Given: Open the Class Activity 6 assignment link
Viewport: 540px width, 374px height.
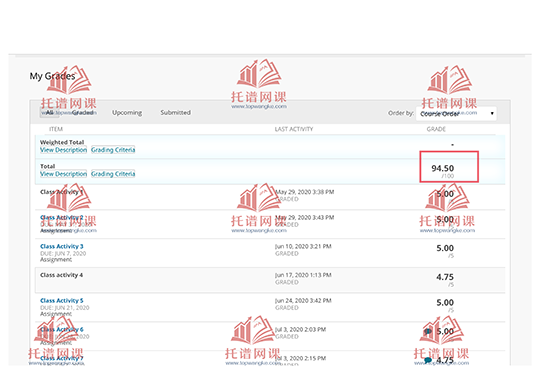Looking at the screenshot, I should tap(62, 330).
